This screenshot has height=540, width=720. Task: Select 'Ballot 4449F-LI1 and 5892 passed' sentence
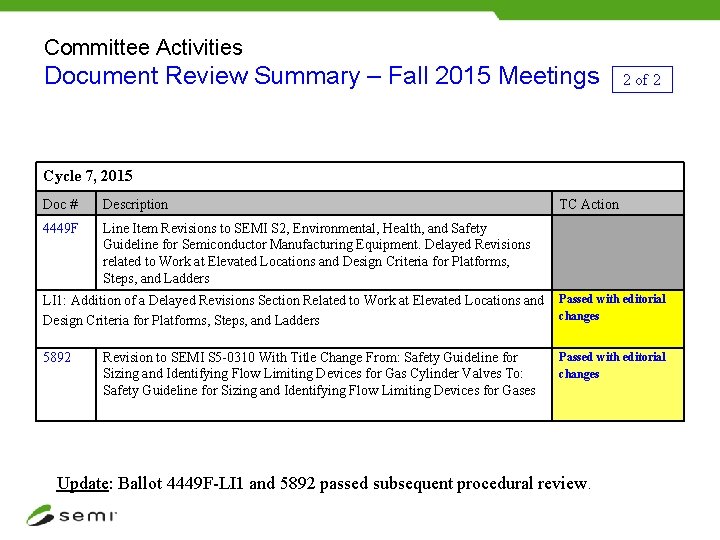(x=354, y=484)
